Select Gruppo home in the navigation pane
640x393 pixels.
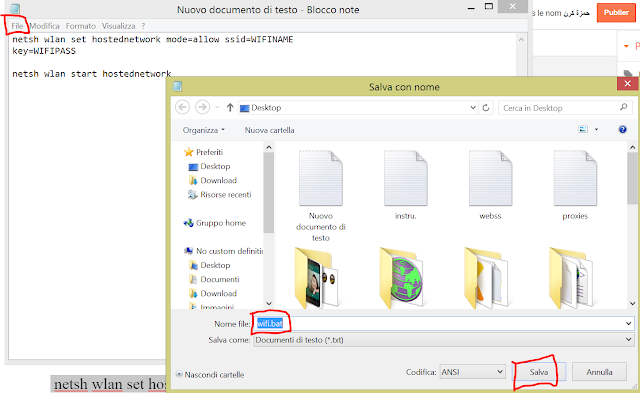tap(215, 223)
